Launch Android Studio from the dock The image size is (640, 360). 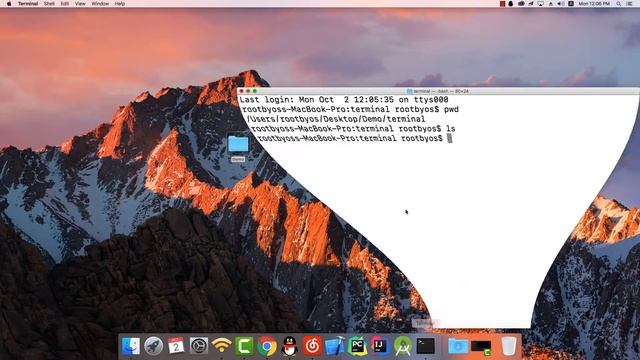pos(403,346)
